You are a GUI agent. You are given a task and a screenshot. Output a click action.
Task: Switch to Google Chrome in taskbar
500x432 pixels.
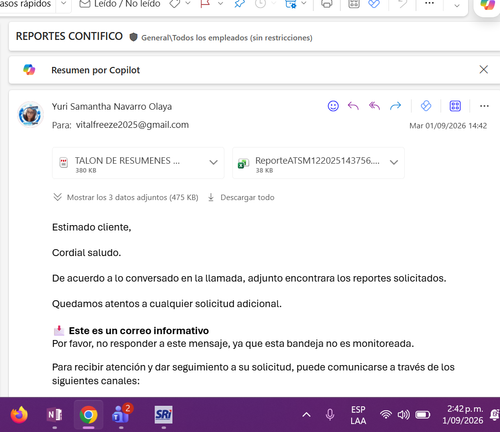click(88, 415)
